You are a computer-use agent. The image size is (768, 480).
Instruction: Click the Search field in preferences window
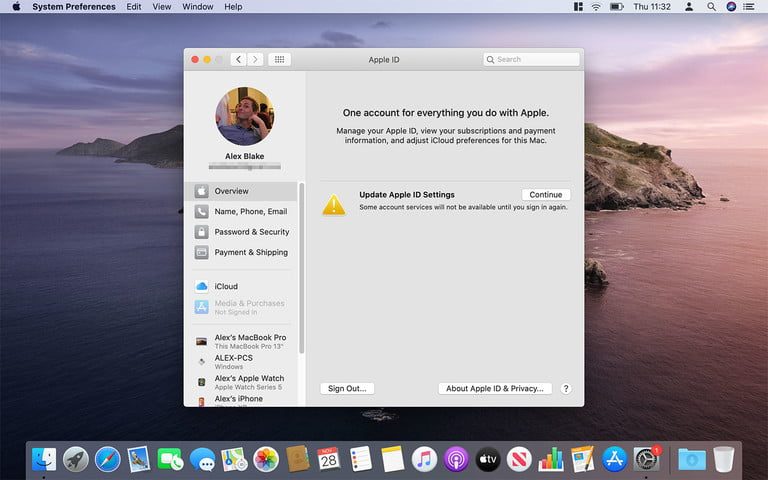531,59
